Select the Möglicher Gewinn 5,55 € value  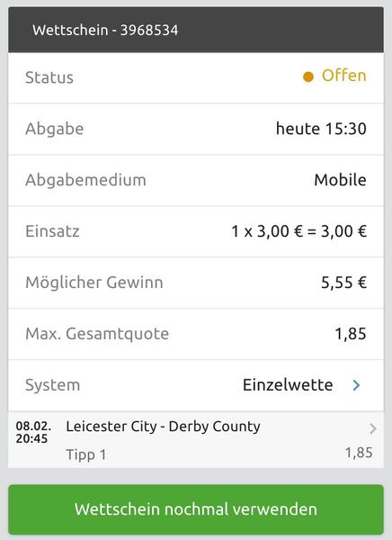343,283
